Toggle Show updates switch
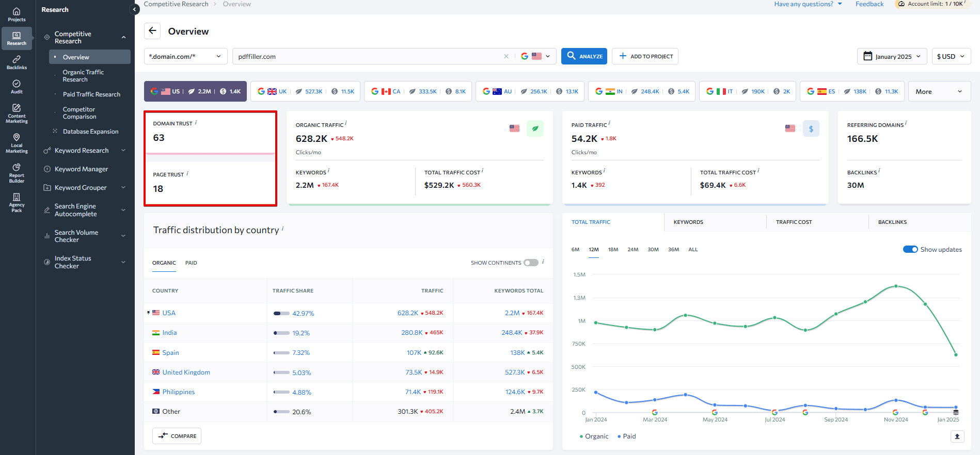This screenshot has height=455, width=980. (x=910, y=249)
